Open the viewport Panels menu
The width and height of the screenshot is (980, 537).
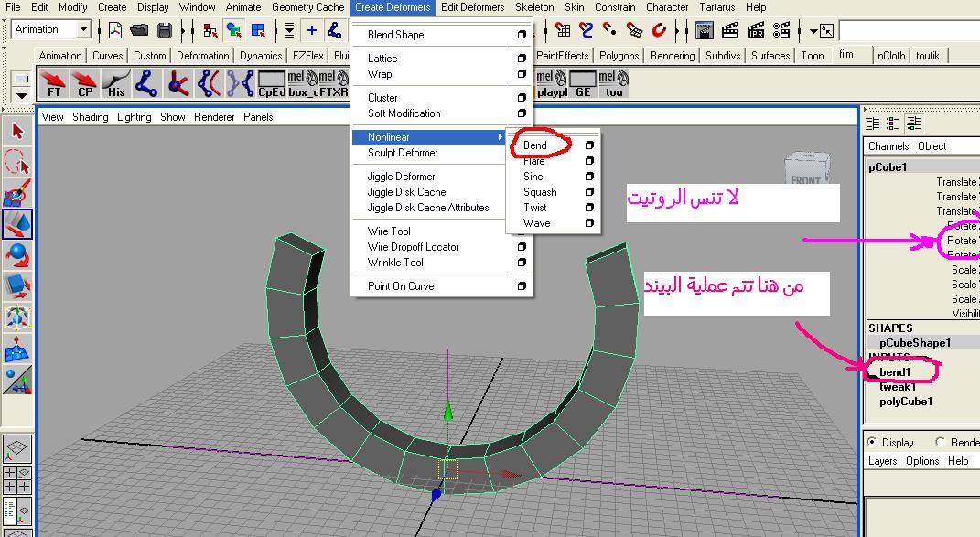click(258, 117)
